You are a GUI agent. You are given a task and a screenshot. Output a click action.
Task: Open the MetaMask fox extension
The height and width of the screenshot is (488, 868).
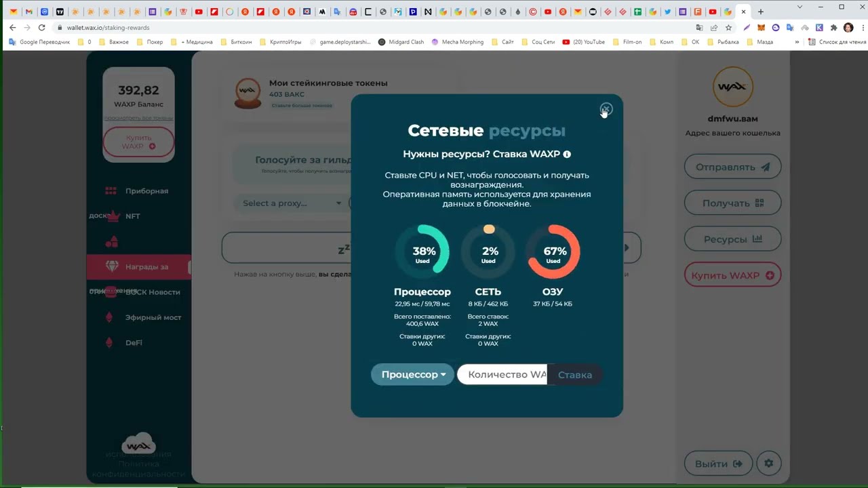(762, 28)
